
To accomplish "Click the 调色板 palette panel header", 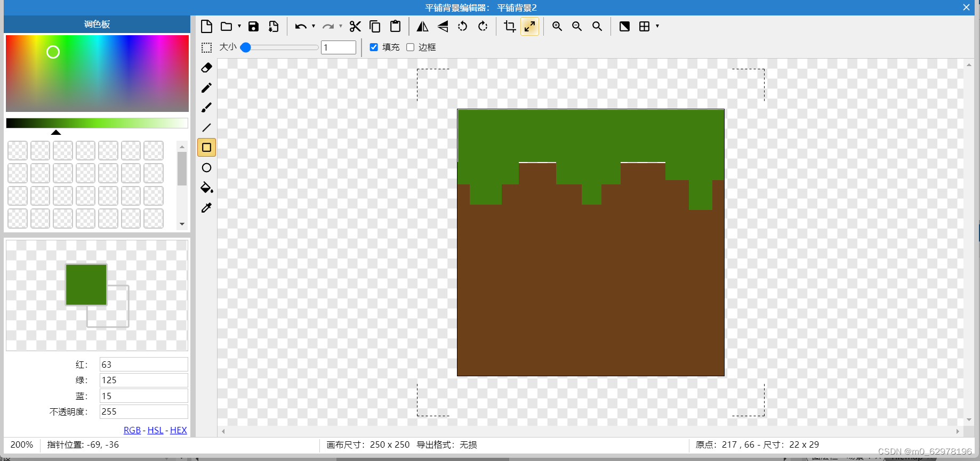I will pyautogui.click(x=97, y=24).
